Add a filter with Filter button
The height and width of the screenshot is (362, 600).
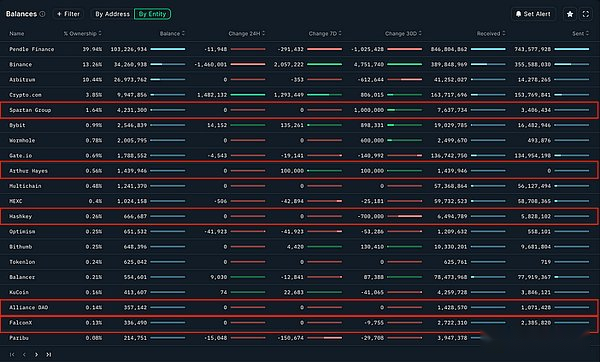pyautogui.click(x=68, y=14)
